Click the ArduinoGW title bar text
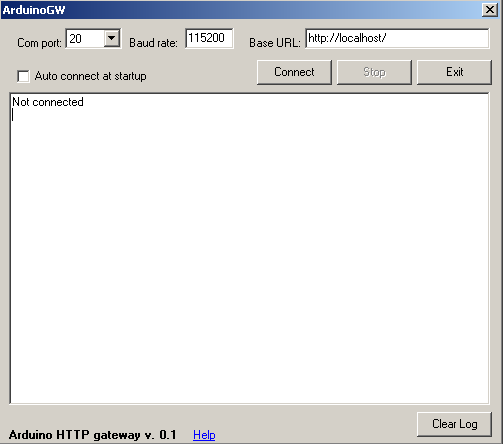503x444 pixels. (x=34, y=10)
